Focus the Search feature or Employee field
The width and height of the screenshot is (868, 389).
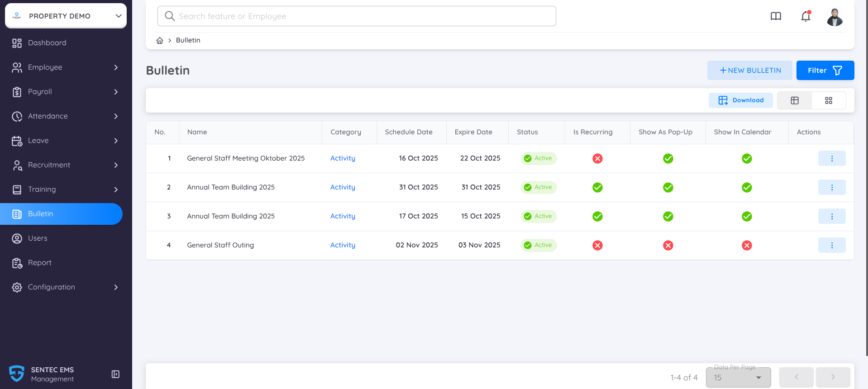point(357,16)
